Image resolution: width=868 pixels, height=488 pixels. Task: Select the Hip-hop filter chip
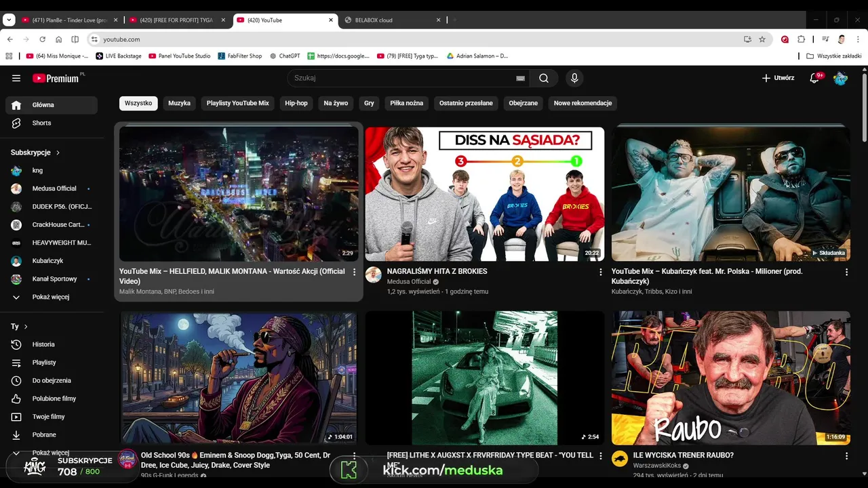tap(296, 103)
